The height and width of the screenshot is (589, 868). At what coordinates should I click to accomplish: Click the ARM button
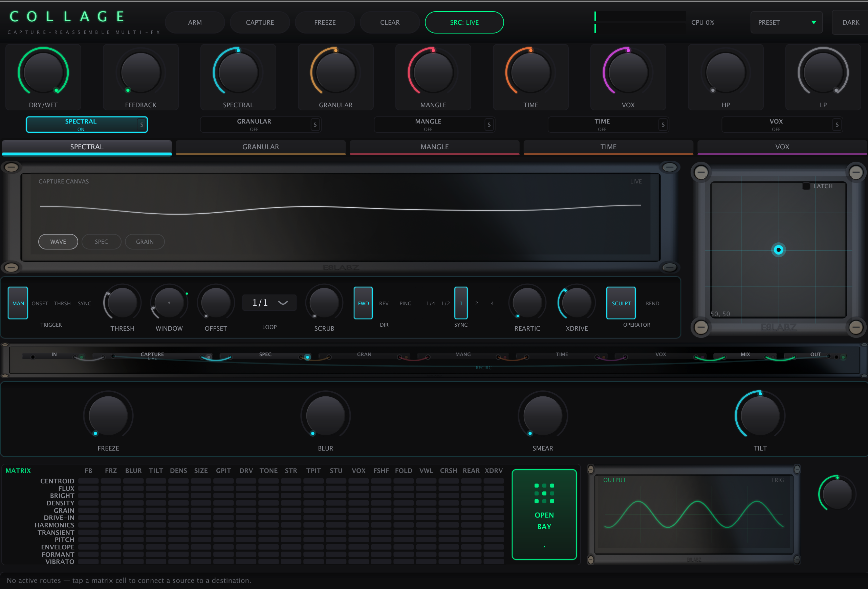[x=195, y=22]
